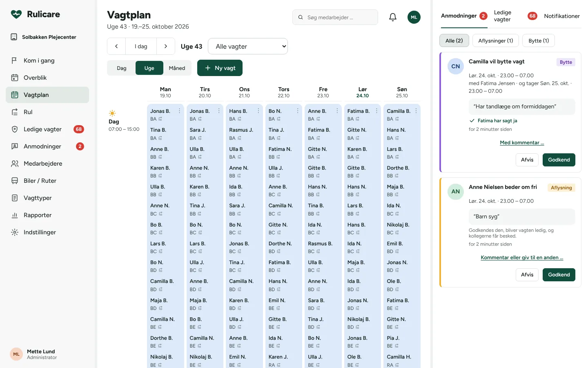Viewport: 588px width, 368px height.
Task: Click the Rulicare heart logo
Action: click(x=16, y=14)
